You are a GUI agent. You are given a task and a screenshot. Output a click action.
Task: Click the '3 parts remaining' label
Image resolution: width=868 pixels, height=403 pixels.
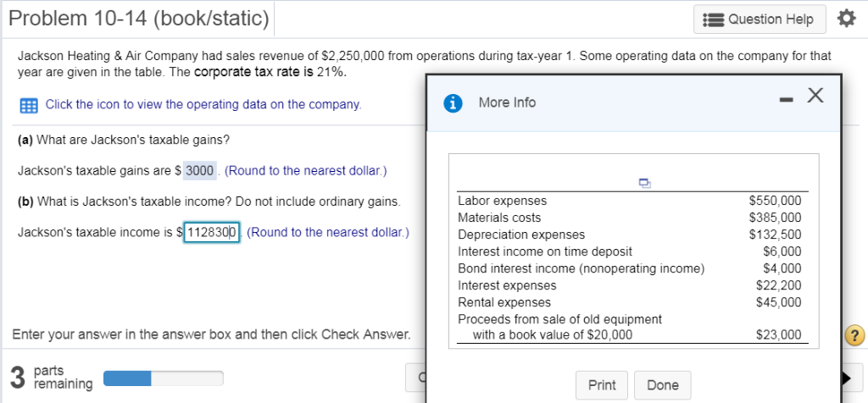tap(51, 377)
